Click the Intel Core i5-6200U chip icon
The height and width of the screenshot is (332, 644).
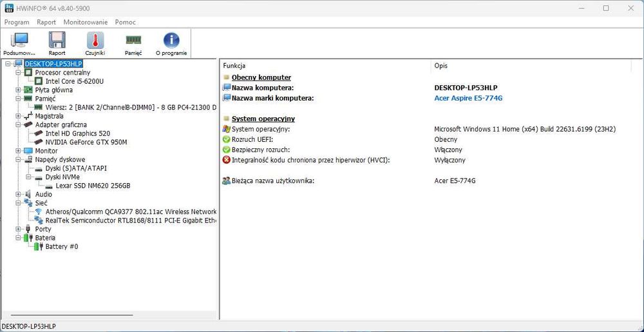click(39, 81)
